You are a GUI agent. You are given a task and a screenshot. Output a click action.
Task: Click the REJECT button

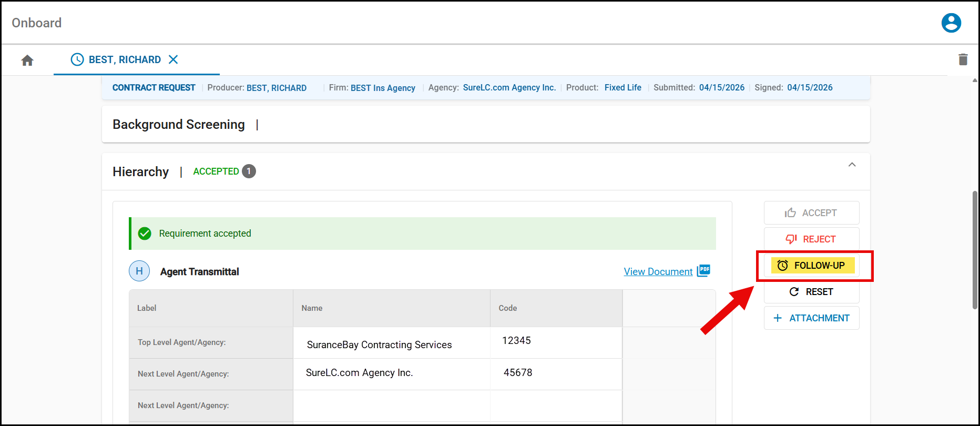tap(811, 239)
